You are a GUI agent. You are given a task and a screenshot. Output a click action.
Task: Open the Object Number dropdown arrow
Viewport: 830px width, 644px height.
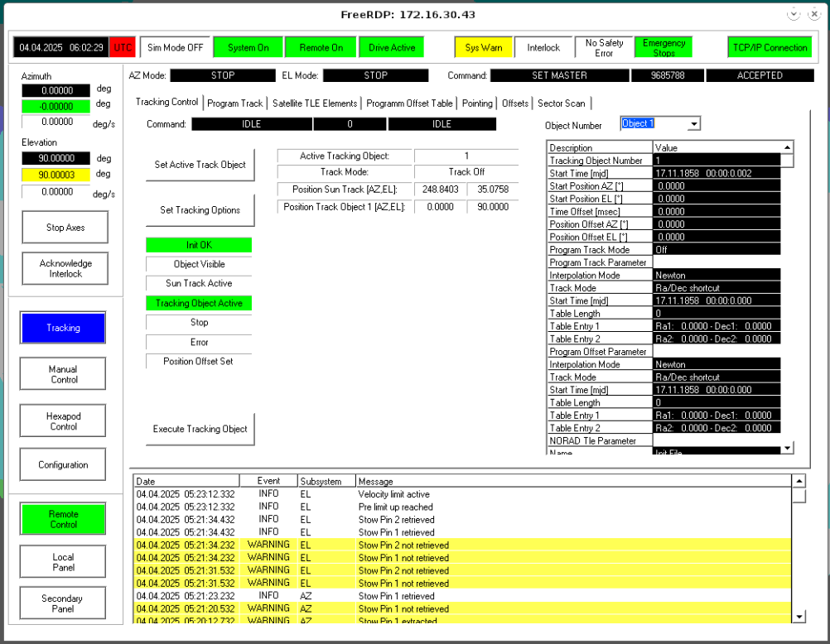[x=693, y=124]
